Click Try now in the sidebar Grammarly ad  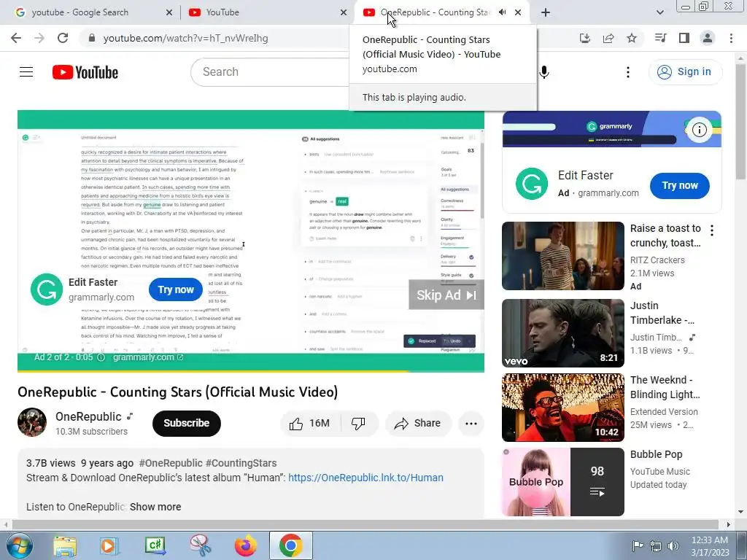coord(679,186)
